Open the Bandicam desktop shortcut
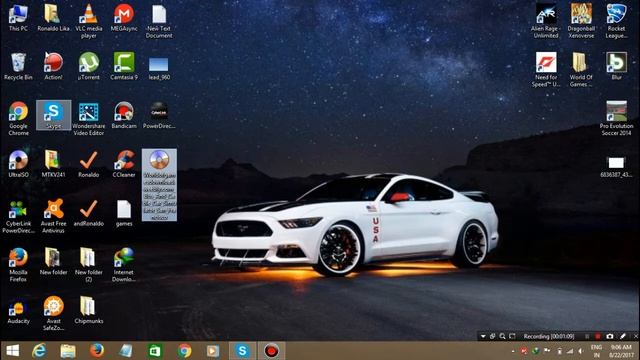This screenshot has width=640, height=360. pos(124,116)
